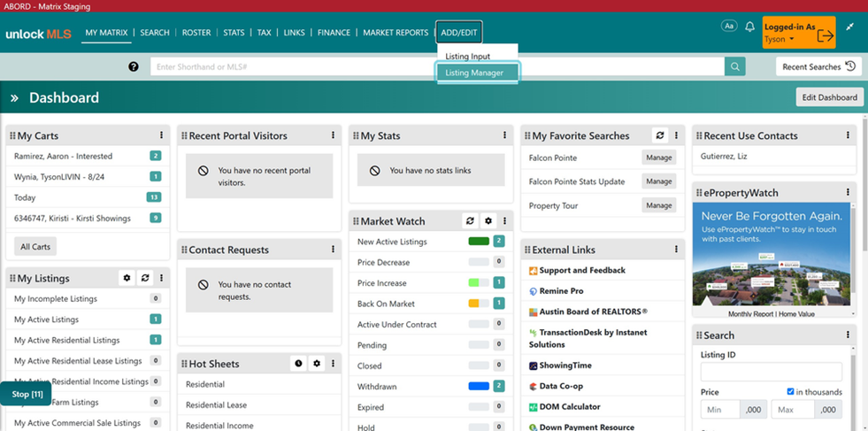Select Listing Manager from dropdown
This screenshot has width=868, height=431.
(478, 73)
